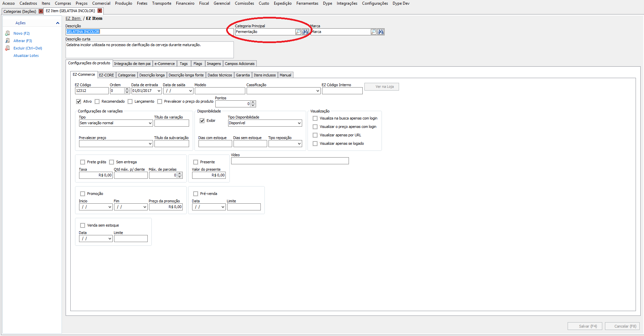
Task: Check the Sem entrega checkbox
Action: pyautogui.click(x=112, y=162)
